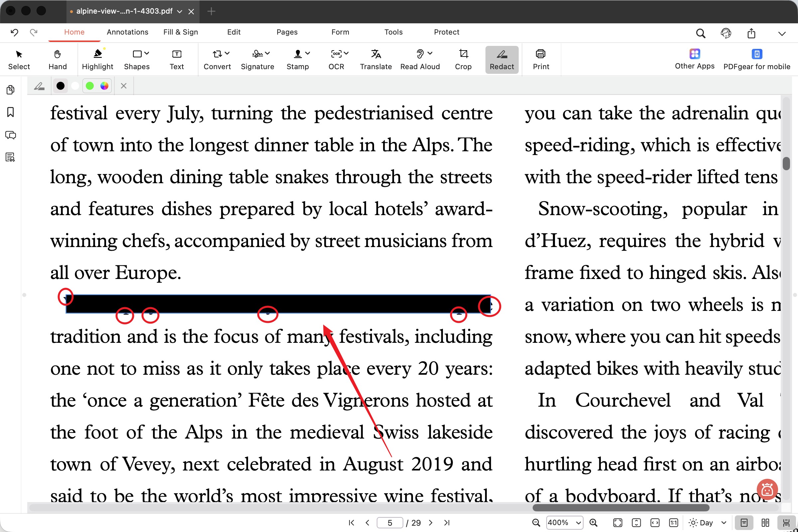
Task: Open the AI assistant robot button
Action: point(767,489)
